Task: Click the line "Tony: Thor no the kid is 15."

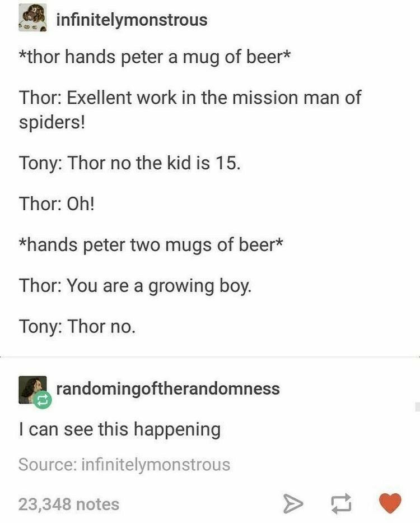Action: coord(130,163)
